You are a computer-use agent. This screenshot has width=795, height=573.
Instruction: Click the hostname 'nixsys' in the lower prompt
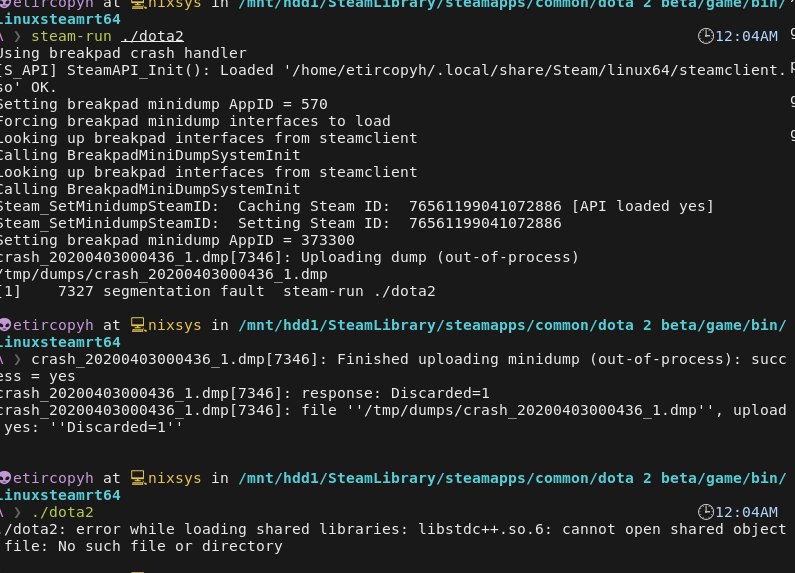174,478
